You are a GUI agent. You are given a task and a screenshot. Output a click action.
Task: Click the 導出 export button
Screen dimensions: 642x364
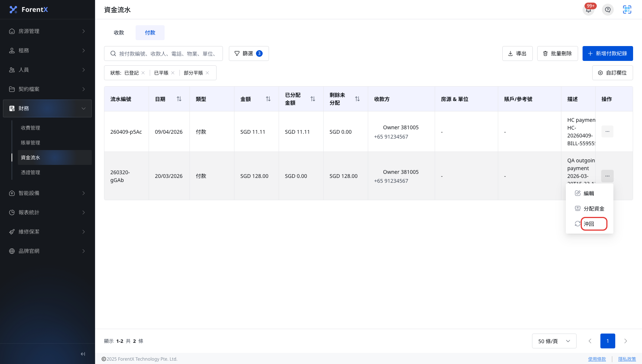coord(518,53)
